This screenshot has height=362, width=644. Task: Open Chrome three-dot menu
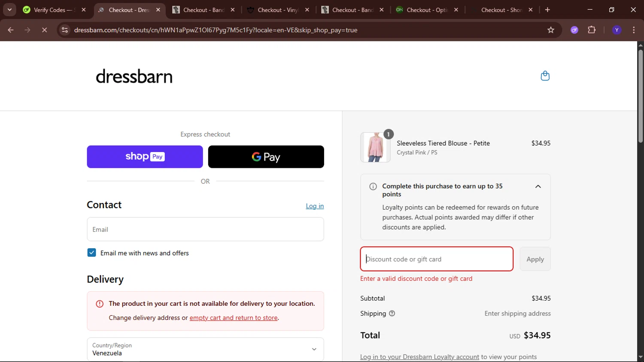[634, 30]
